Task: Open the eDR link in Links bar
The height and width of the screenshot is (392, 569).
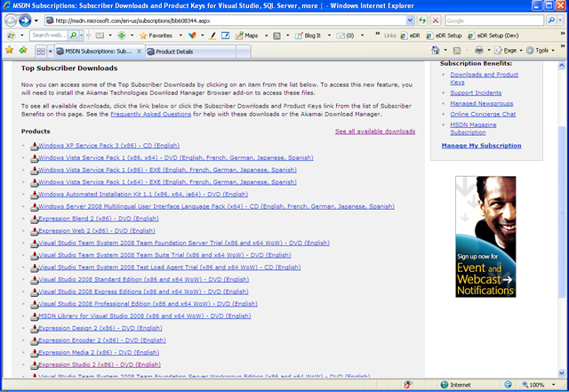Action: pos(411,36)
